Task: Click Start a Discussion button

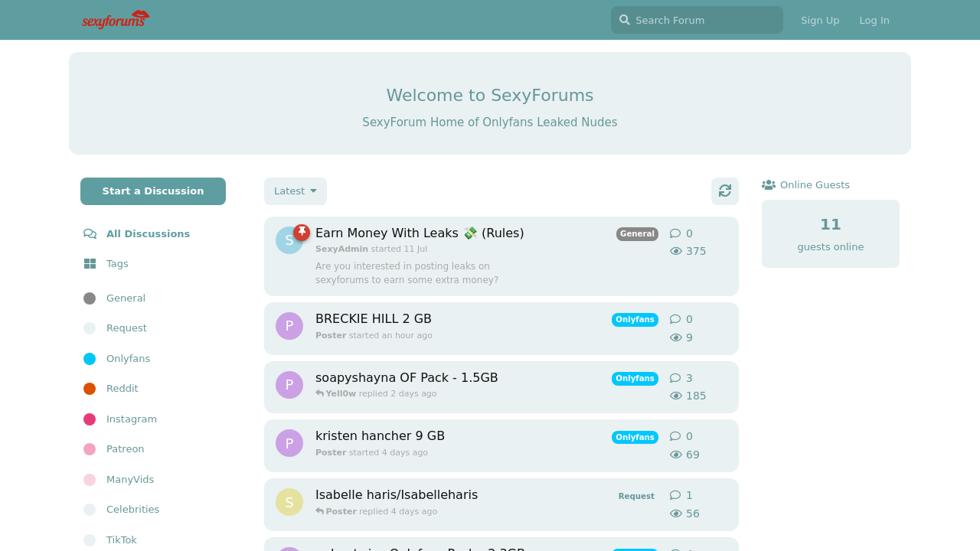Action: (153, 191)
